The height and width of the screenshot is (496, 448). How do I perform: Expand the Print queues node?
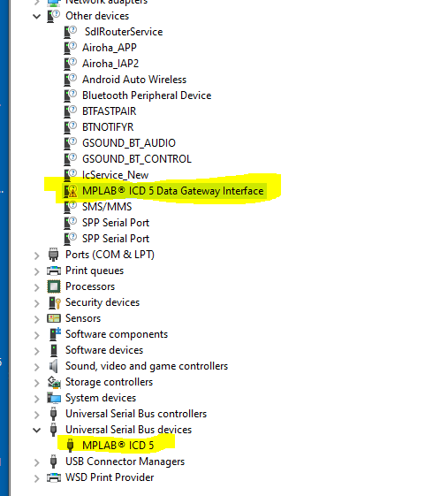[37, 271]
